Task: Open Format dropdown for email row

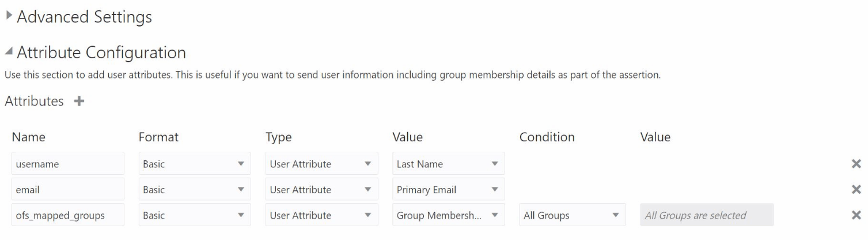Action: click(195, 189)
